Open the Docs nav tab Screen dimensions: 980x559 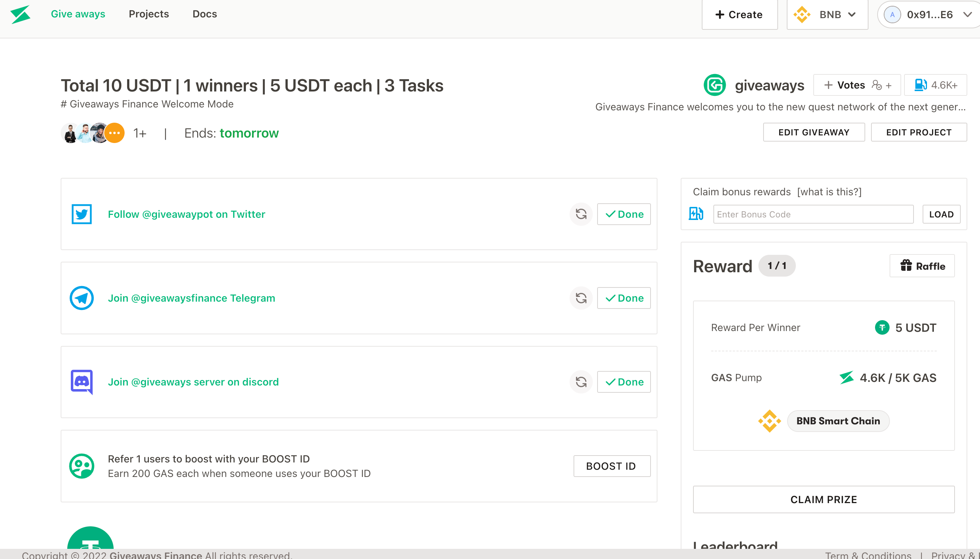205,14
